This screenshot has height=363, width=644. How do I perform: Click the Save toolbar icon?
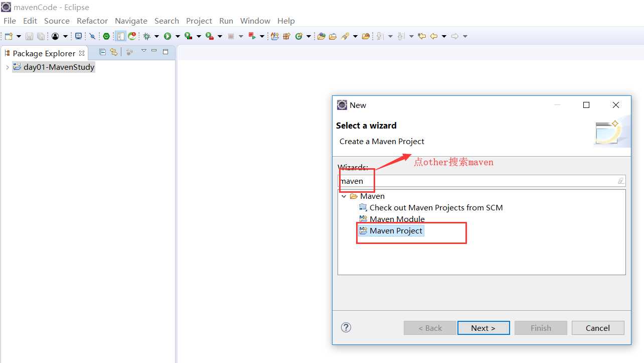pos(29,36)
